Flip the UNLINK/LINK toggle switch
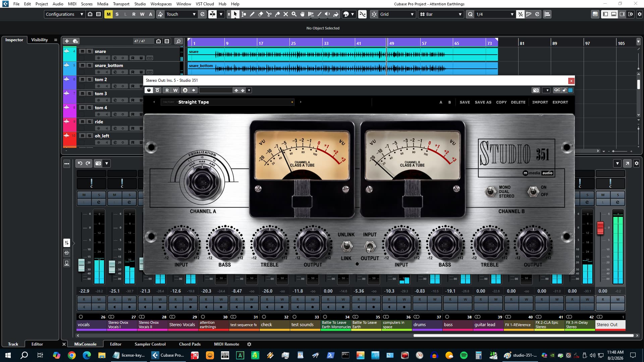 pyautogui.click(x=346, y=247)
